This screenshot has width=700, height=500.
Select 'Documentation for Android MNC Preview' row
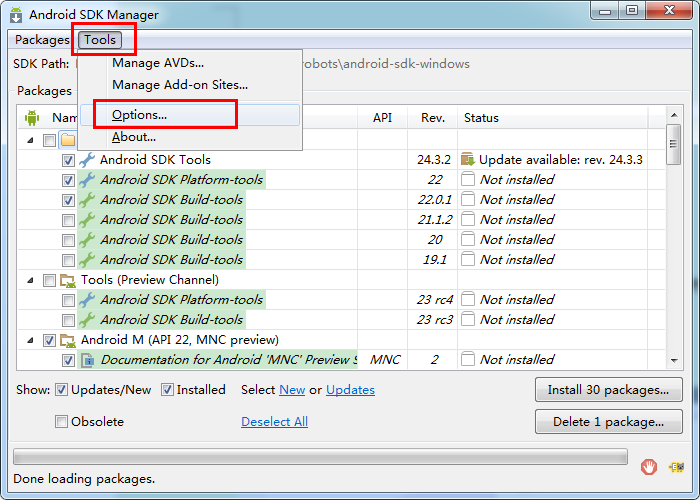[x=229, y=360]
